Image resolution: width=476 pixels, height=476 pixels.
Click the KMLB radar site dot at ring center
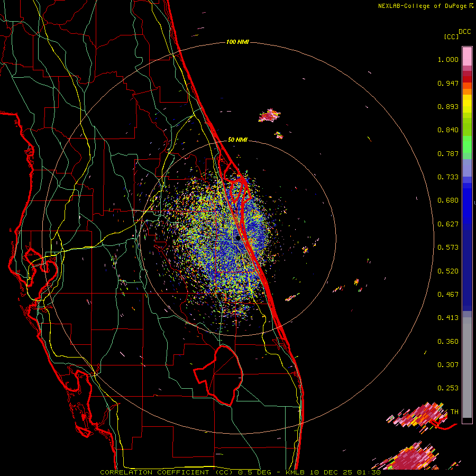coord(238,239)
